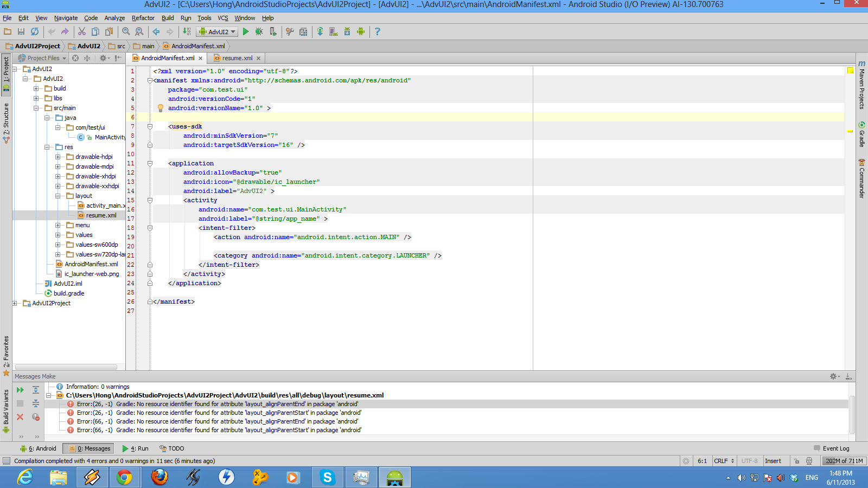The image size is (868, 488).
Task: Navigate back with the blue arrow
Action: click(156, 32)
